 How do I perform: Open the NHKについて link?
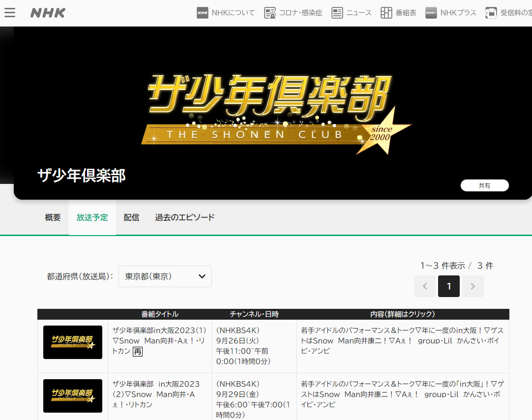click(x=233, y=13)
